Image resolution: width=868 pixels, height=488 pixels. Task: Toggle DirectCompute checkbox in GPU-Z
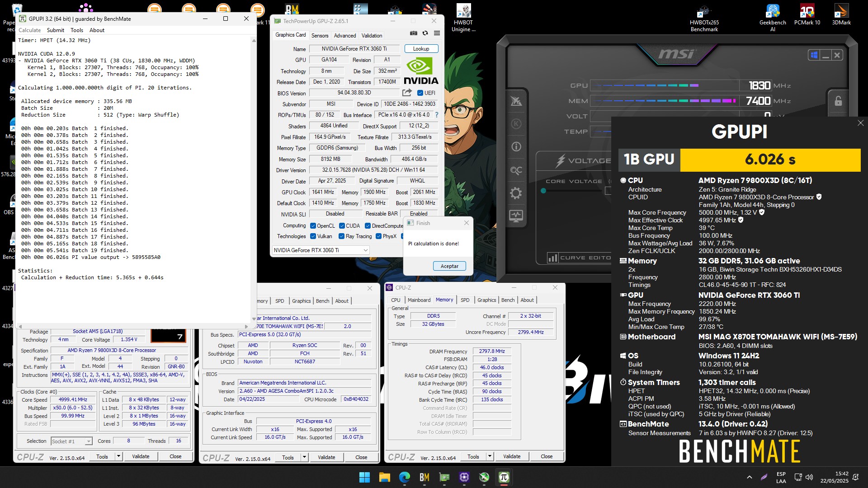tap(368, 226)
